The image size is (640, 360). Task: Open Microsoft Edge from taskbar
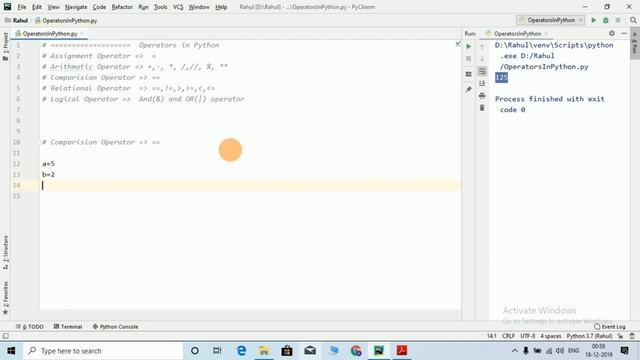(x=241, y=351)
